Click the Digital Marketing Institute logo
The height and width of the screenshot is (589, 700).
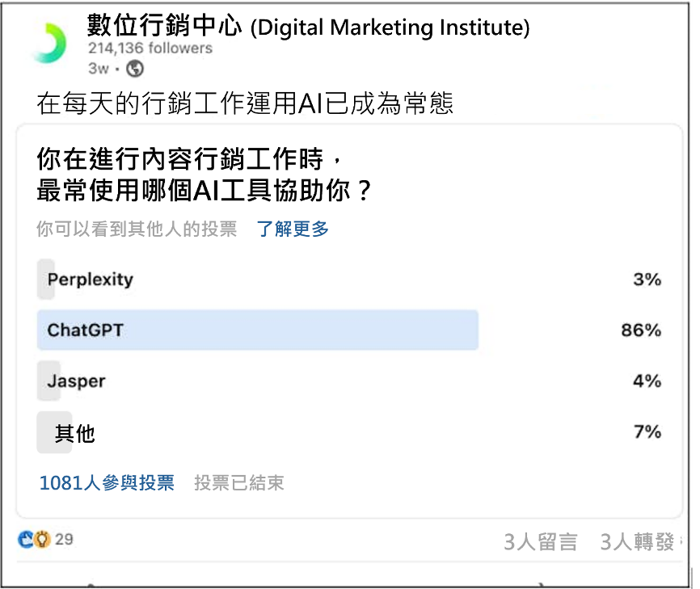48,43
